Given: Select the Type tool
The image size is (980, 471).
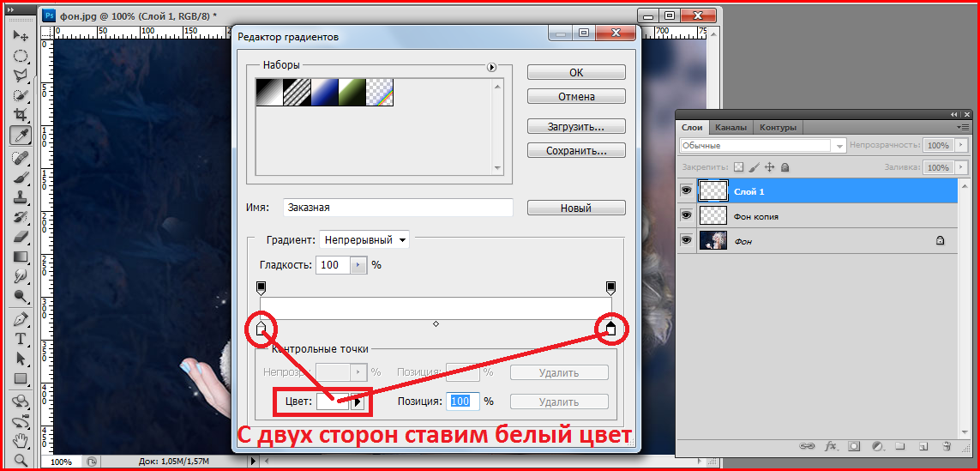Looking at the screenshot, I should pos(20,338).
